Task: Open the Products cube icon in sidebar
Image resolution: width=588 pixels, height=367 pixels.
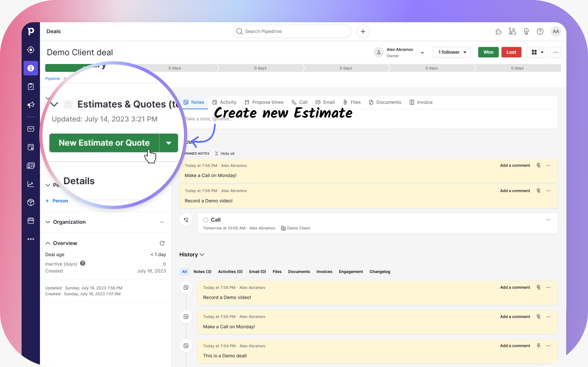Action: (x=31, y=202)
